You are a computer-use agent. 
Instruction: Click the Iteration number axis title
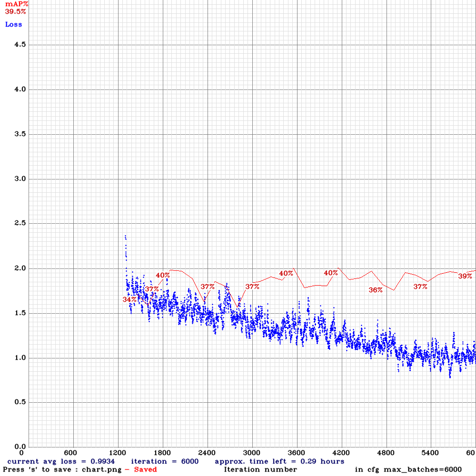pos(260,469)
